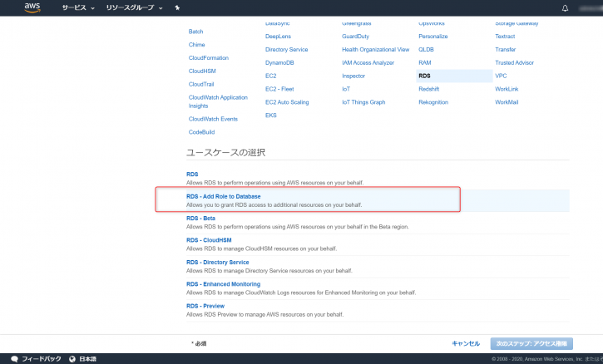Choose WorkMail service
Image resolution: width=603 pixels, height=364 pixels.
click(x=507, y=102)
